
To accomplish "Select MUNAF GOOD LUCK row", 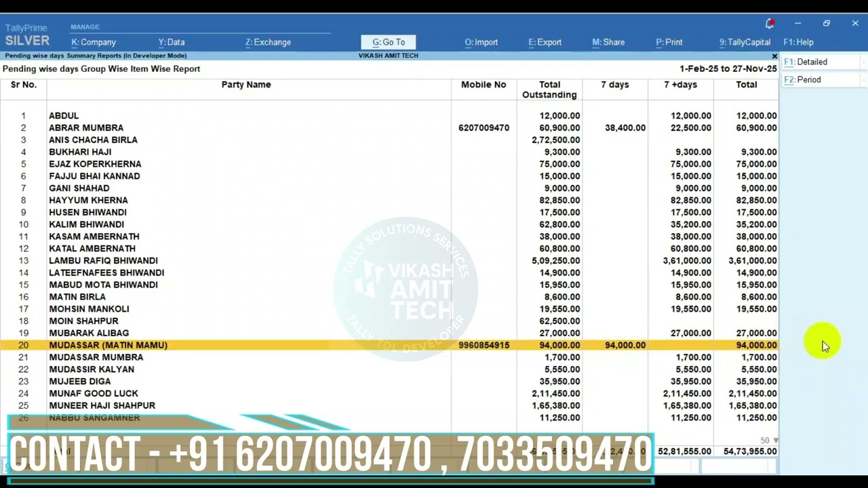I will click(389, 394).
